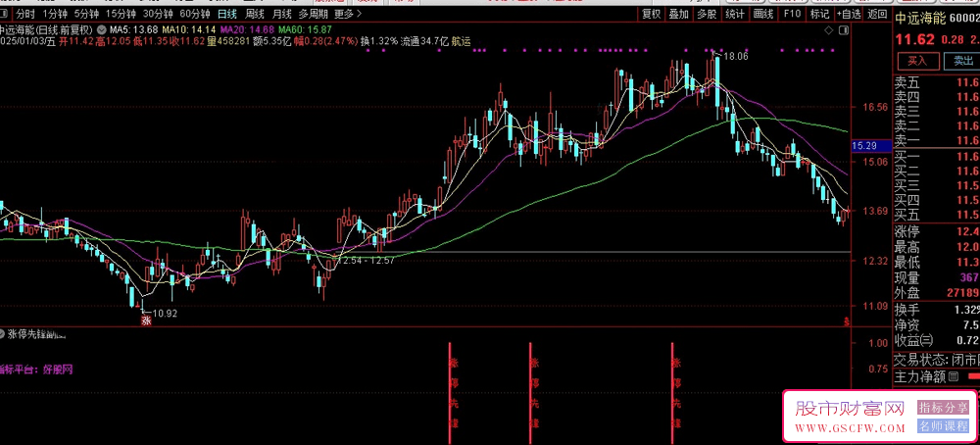
Task: Click the 外盘 row value
Action: [x=962, y=292]
